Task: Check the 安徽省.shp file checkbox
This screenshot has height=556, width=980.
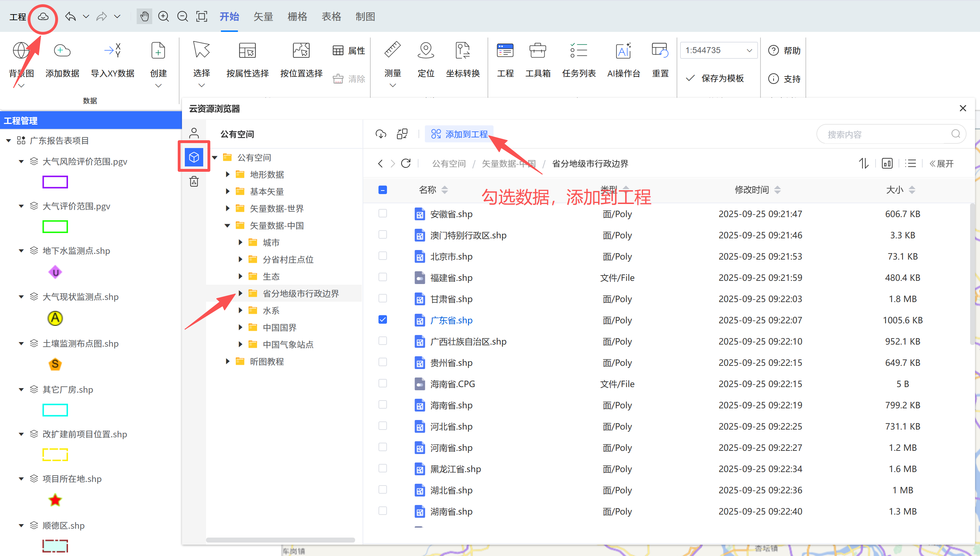Action: pos(382,214)
